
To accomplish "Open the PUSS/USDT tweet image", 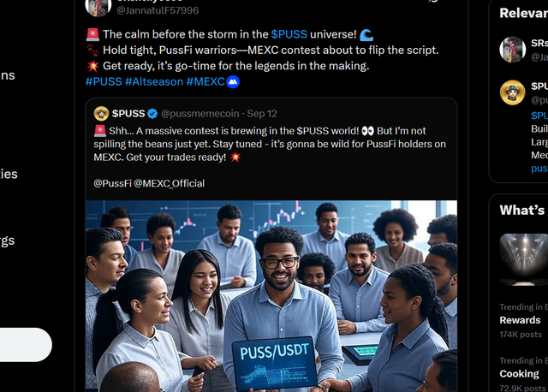I will [271, 295].
